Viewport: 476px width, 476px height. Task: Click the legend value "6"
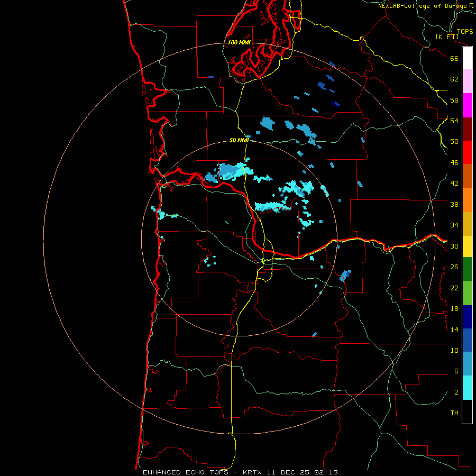point(456,371)
